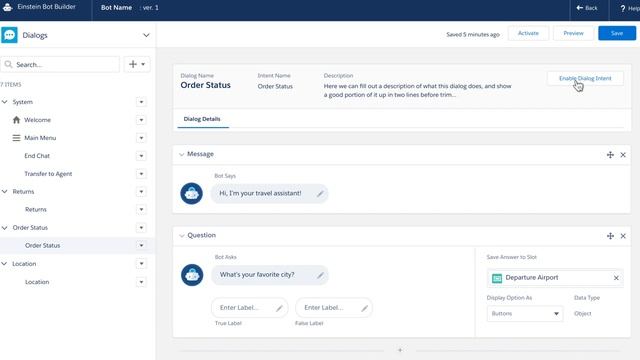Click the Departure Airport slot icon

[x=497, y=278]
